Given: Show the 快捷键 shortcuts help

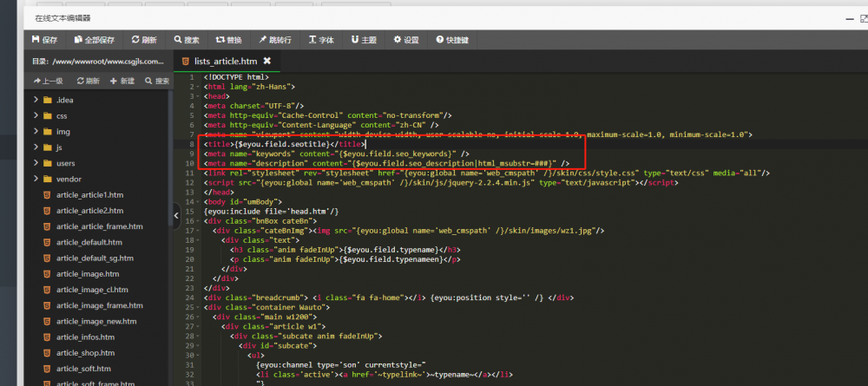Looking at the screenshot, I should (x=452, y=40).
